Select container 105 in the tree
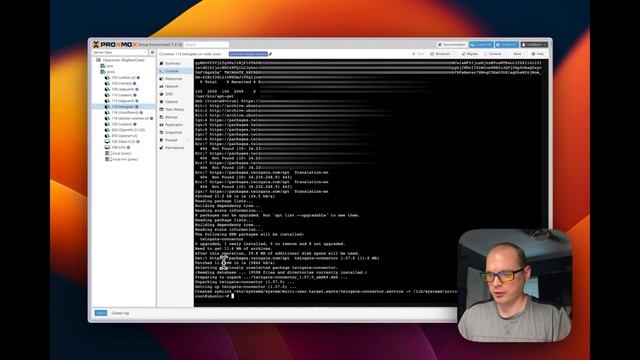Viewport: 640px width, 360px height. tap(121, 83)
